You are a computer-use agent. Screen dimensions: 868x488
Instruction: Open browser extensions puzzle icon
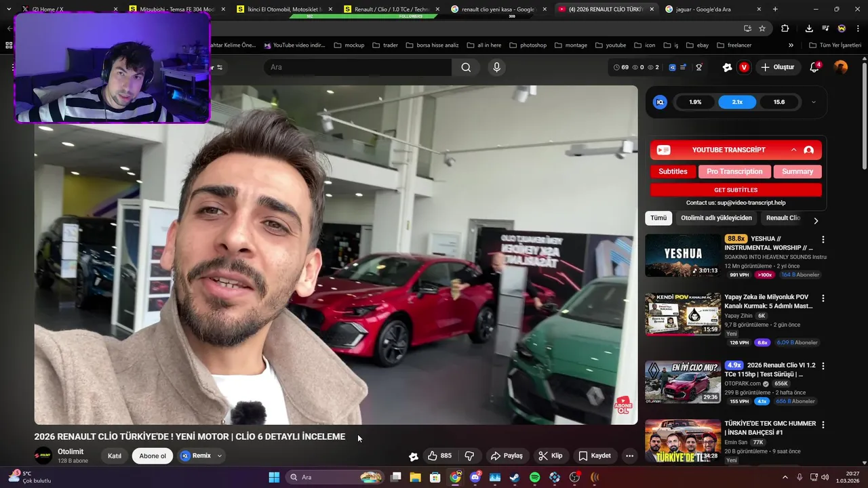(785, 28)
